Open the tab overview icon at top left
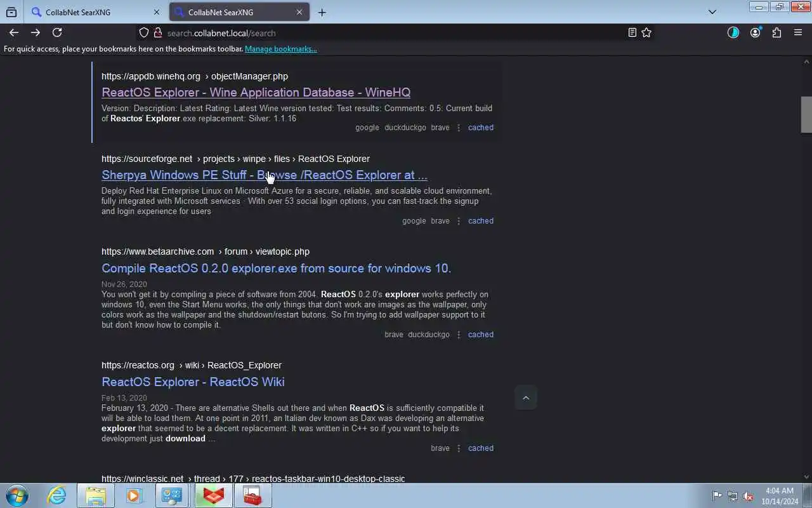This screenshot has width=812, height=508. [11, 12]
